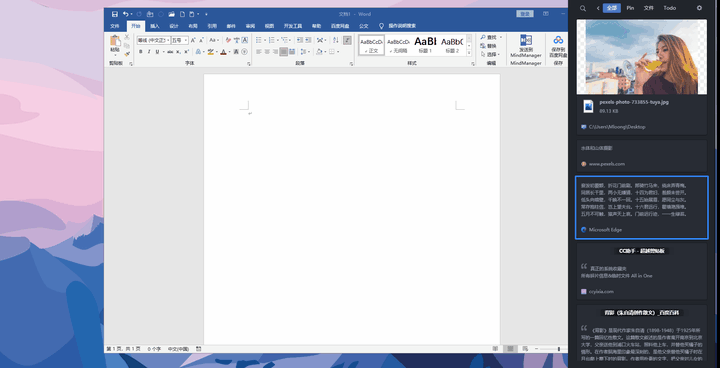720x368 pixels.
Task: Open the font name dropdown
Action: (154, 40)
